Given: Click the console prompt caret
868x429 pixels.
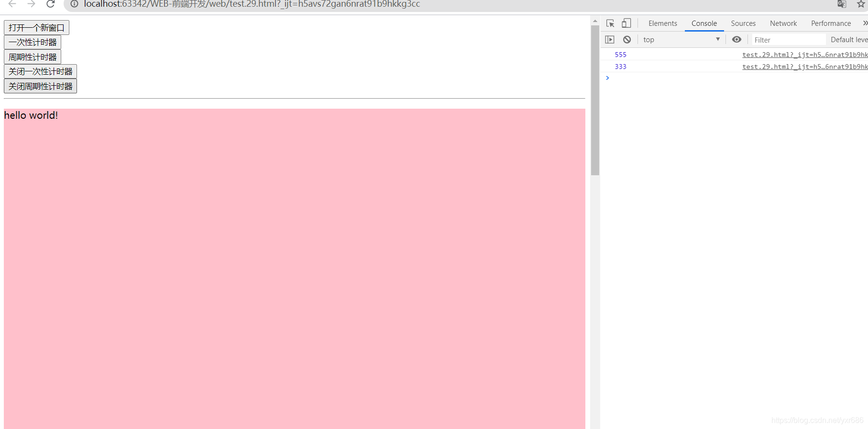Looking at the screenshot, I should (607, 78).
